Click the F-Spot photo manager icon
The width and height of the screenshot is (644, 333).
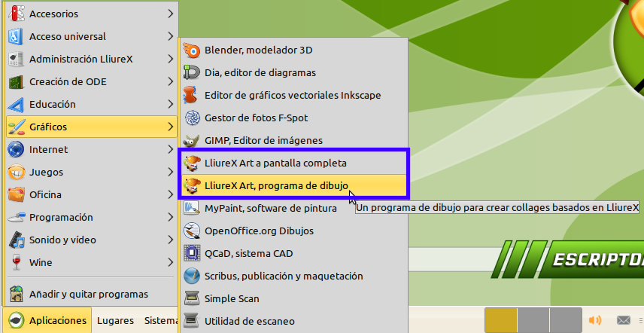pyautogui.click(x=192, y=118)
